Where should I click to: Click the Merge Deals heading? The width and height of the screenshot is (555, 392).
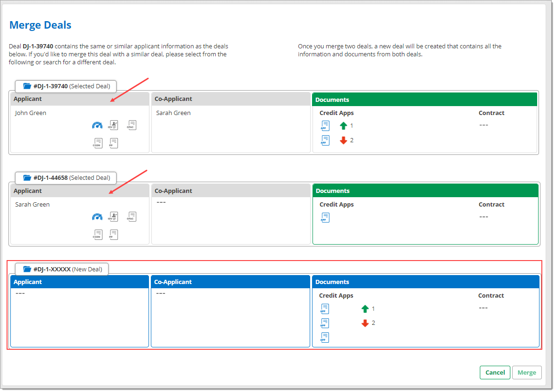40,25
